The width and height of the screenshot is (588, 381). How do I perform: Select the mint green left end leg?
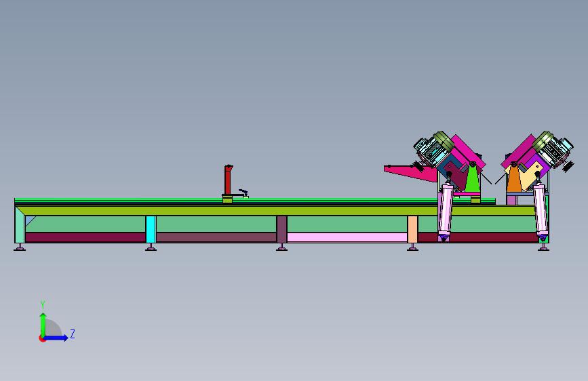(20, 224)
